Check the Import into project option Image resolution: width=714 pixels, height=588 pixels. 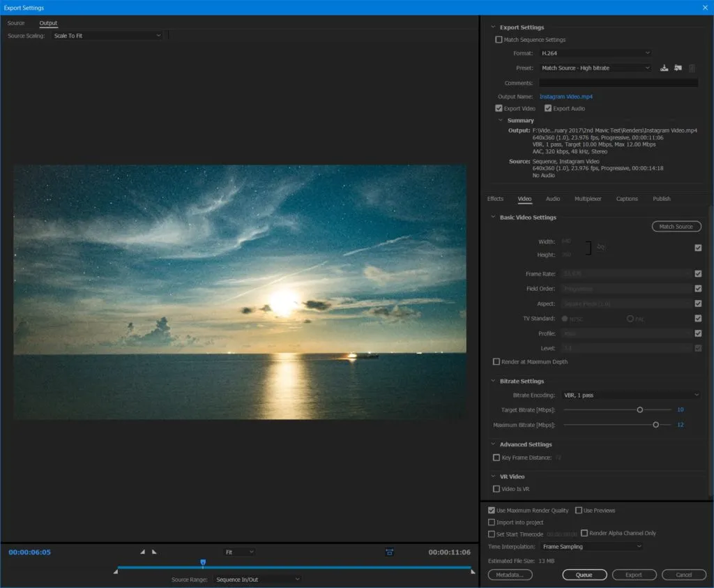click(492, 522)
